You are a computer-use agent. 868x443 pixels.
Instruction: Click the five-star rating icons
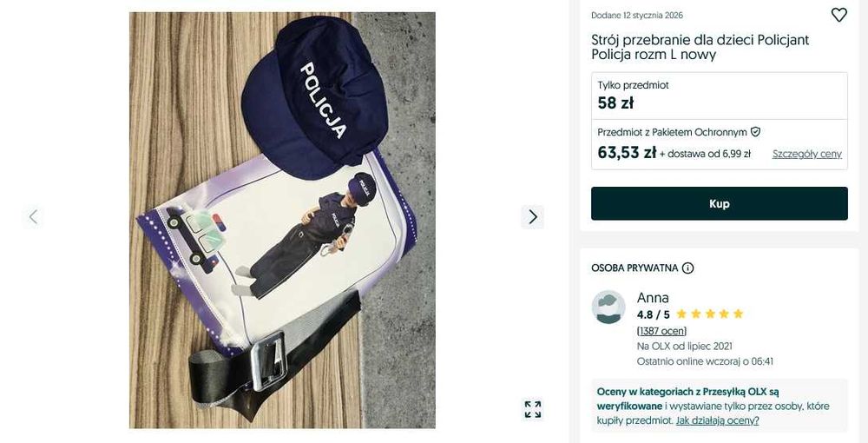click(x=709, y=314)
